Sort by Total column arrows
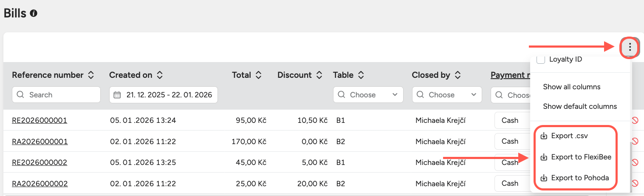 pyautogui.click(x=258, y=75)
